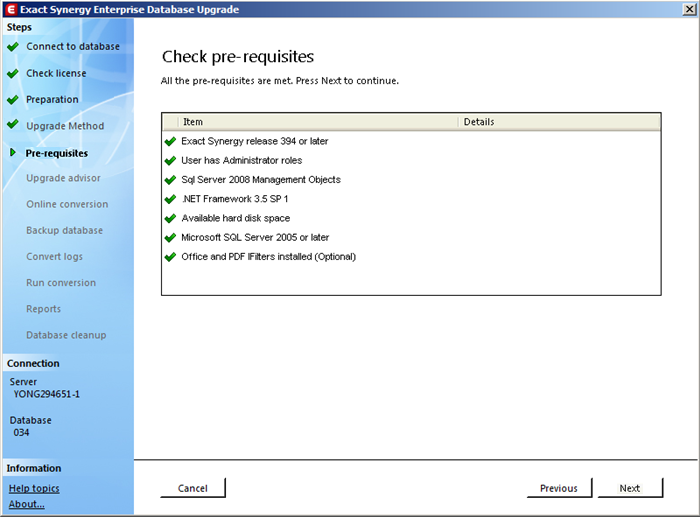Click the Previous button

pos(559,488)
